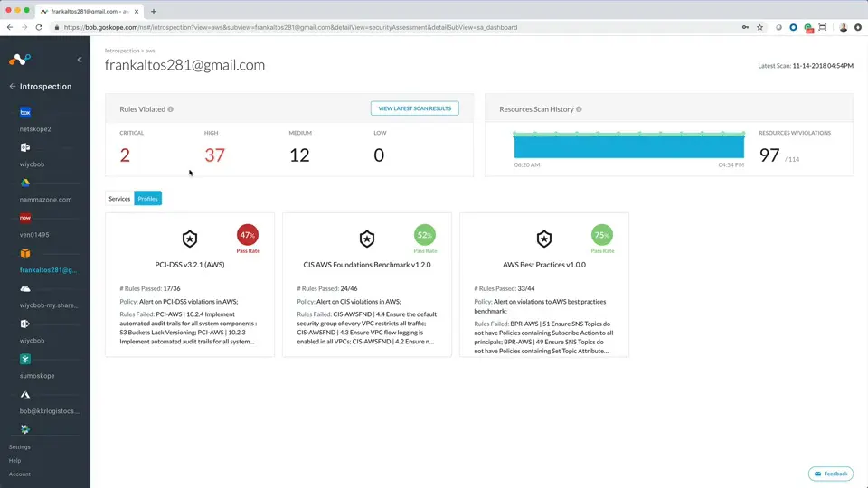Open a new browser tab
The width and height of the screenshot is (868, 488).
pos(154,11)
